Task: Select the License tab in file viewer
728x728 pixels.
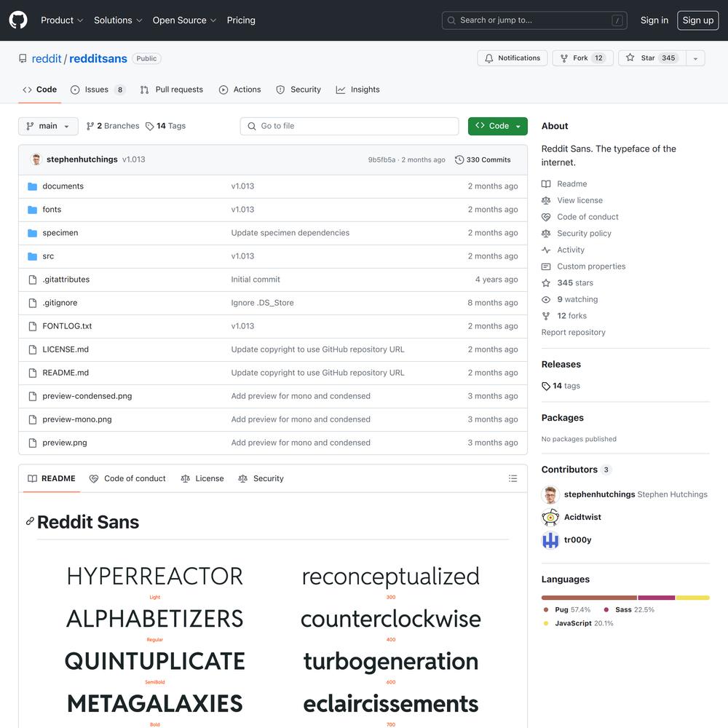Action: (x=202, y=478)
